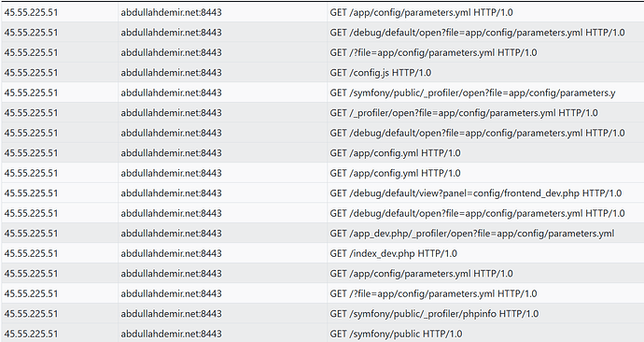The image size is (644, 342).
Task: Select the IP in the frontend_dev.php request row
Action: [x=31, y=193]
